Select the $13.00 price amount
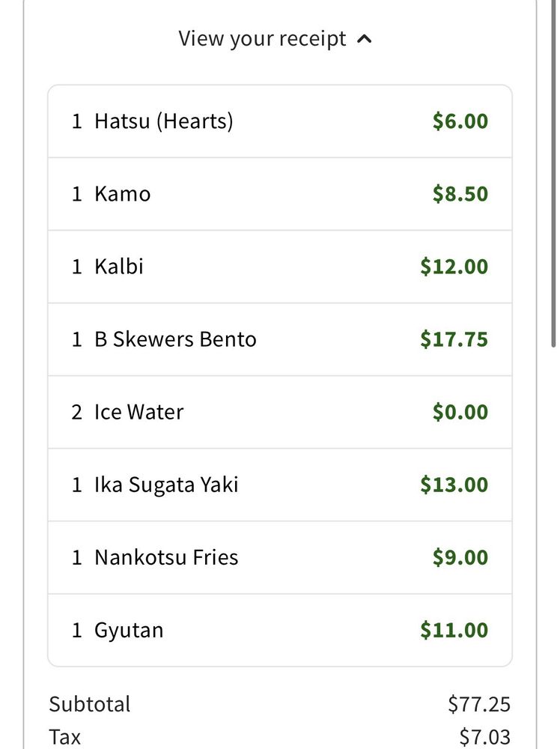 (454, 485)
